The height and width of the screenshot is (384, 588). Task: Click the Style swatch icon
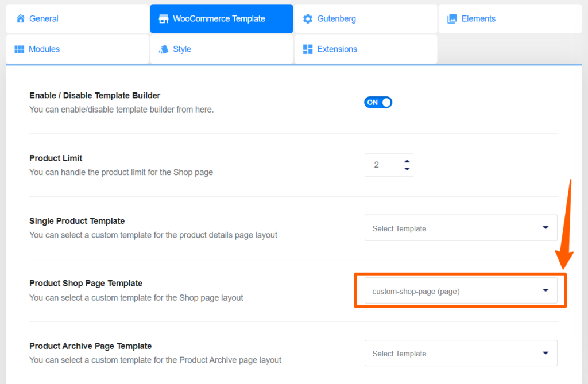(164, 49)
